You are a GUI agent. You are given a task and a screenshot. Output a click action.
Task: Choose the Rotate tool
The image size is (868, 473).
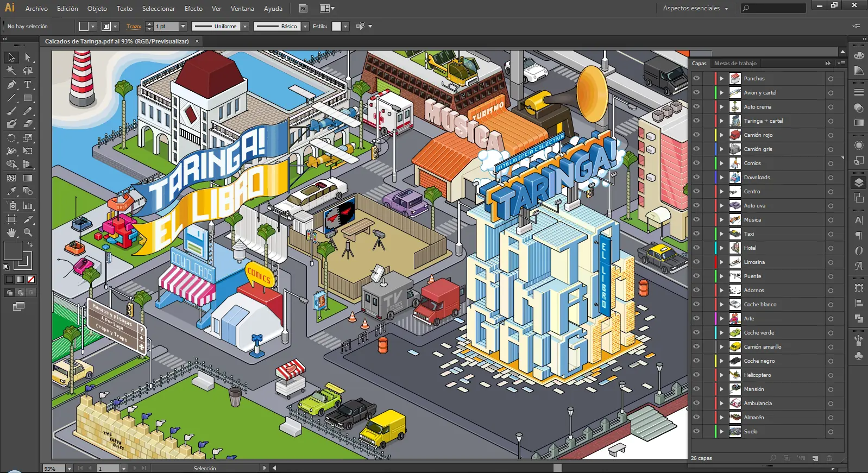[x=11, y=138]
